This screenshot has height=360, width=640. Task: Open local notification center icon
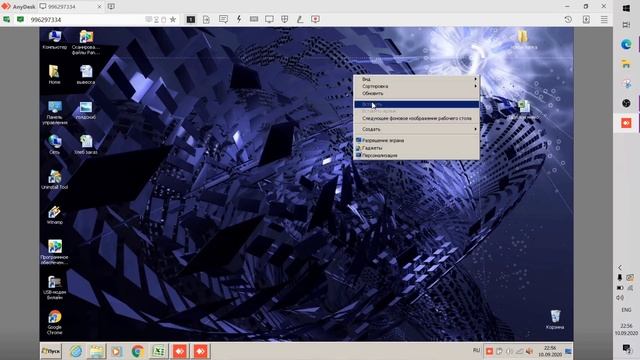tap(626, 348)
